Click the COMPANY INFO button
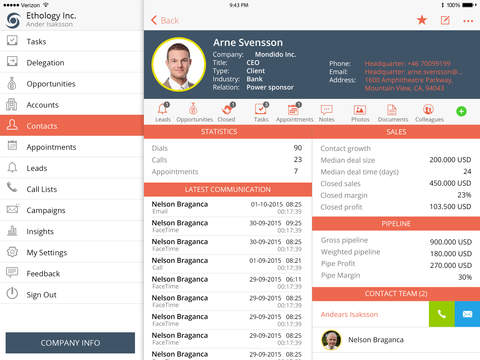The image size is (480, 360). point(70,343)
